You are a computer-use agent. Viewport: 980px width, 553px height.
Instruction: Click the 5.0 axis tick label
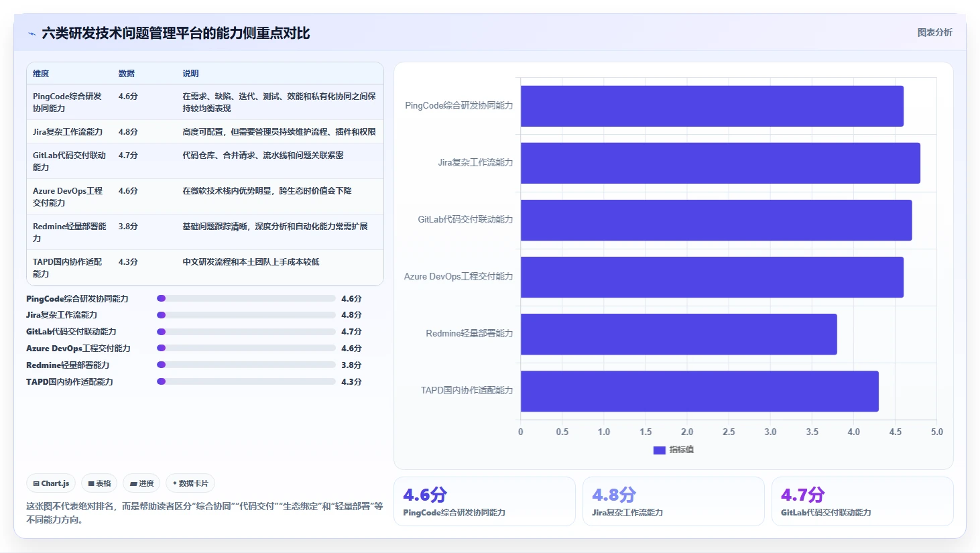pos(936,432)
